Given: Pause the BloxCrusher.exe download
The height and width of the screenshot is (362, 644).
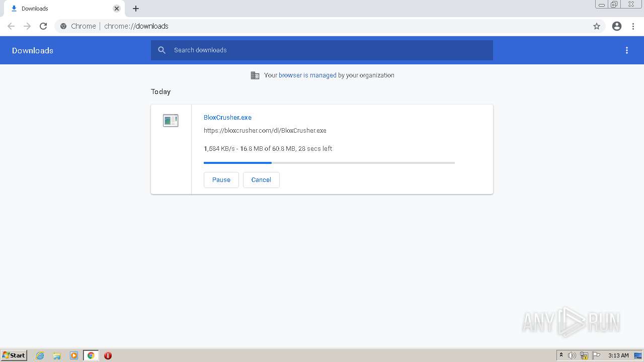Looking at the screenshot, I should 221,180.
